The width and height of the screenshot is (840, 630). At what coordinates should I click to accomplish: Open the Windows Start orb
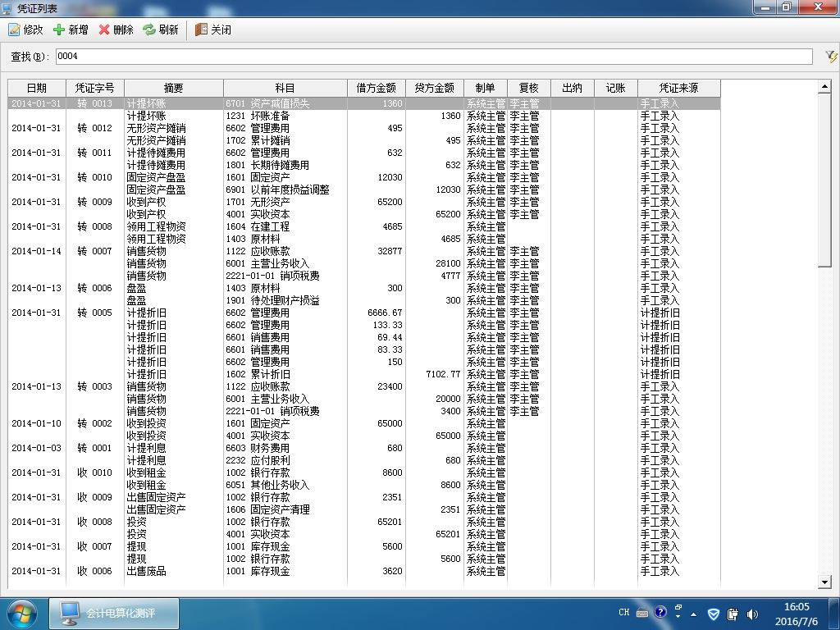21,614
